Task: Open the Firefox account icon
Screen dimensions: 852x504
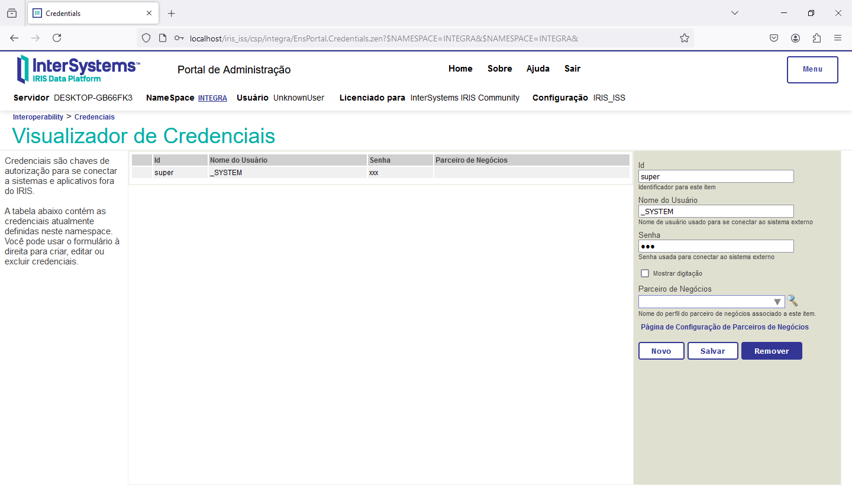Action: point(795,38)
